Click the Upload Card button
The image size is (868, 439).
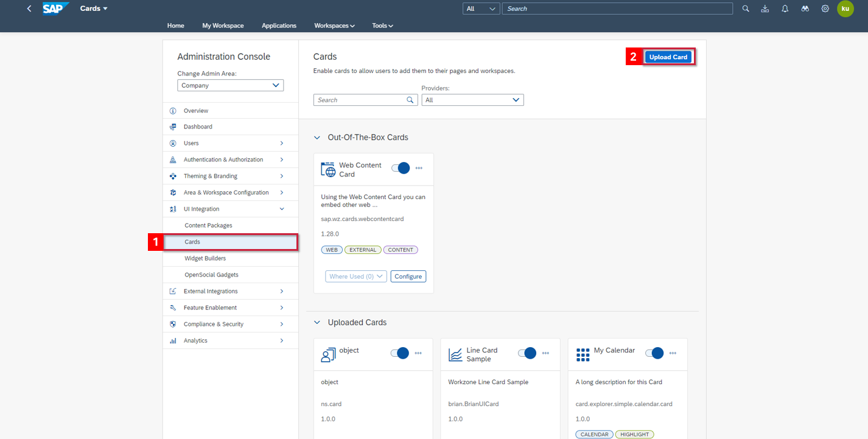(x=668, y=57)
